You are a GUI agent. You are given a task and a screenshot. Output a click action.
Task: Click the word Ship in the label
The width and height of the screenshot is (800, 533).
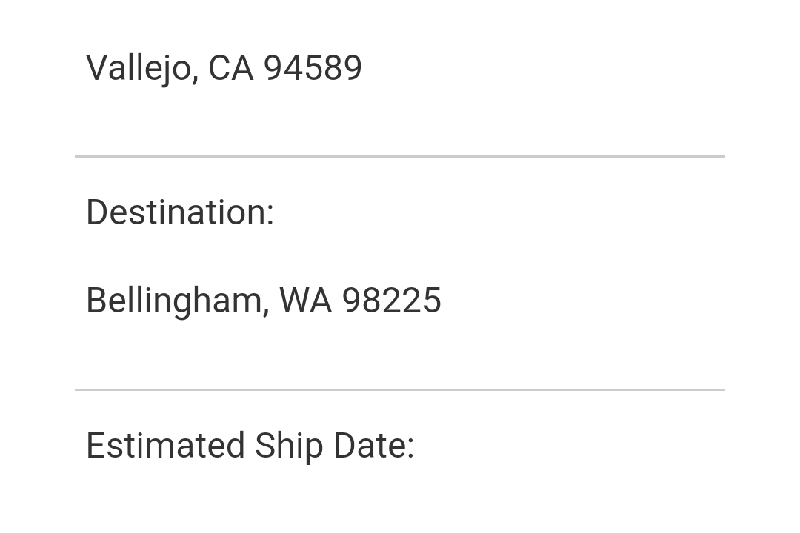(289, 446)
